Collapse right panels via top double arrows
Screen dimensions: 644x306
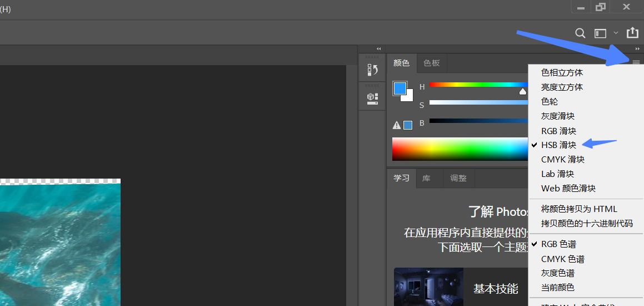(637, 49)
